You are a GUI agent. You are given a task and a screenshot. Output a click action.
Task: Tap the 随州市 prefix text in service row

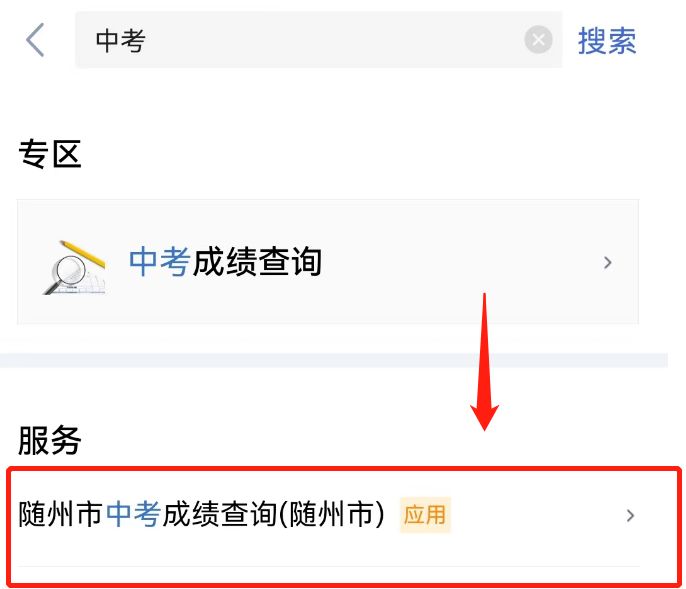coord(61,514)
